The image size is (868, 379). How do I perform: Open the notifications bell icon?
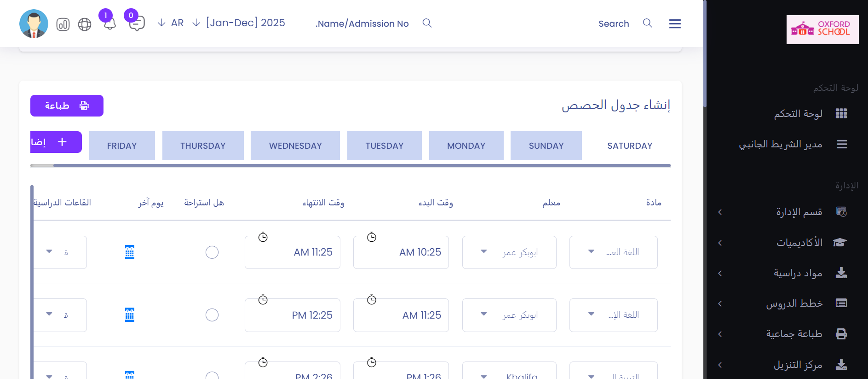coord(109,23)
